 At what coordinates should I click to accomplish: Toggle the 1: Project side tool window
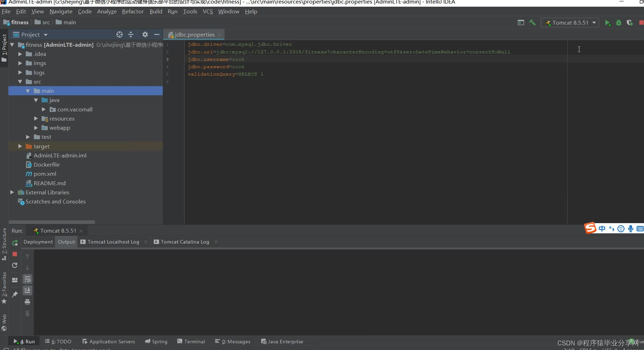(x=4, y=48)
